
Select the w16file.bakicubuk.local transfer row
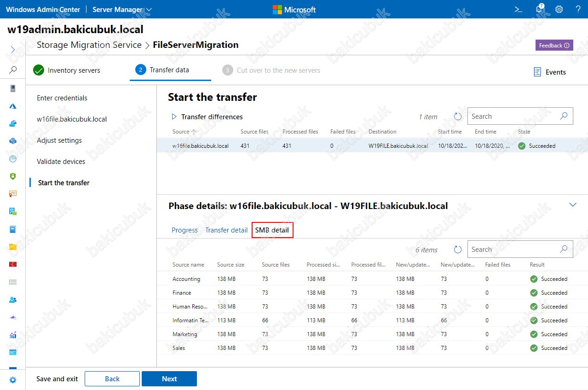point(372,146)
